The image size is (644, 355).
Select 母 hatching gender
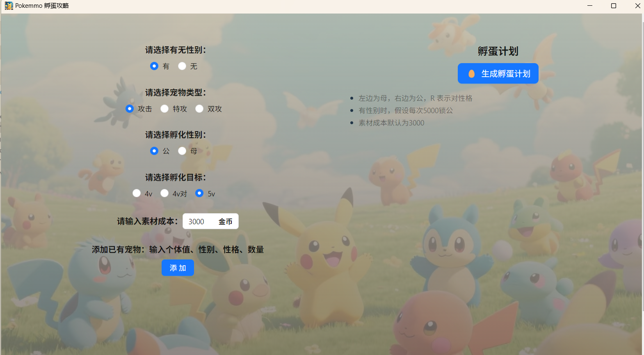(x=182, y=151)
